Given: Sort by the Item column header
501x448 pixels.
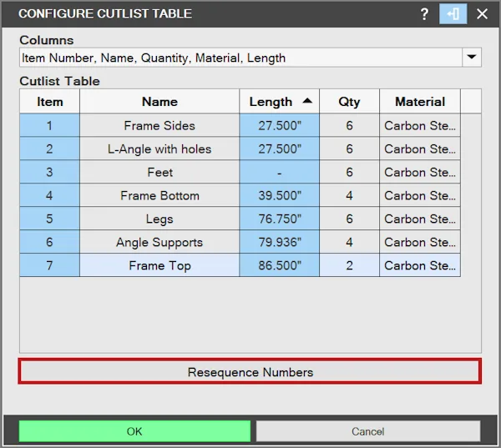Looking at the screenshot, I should coord(49,102).
